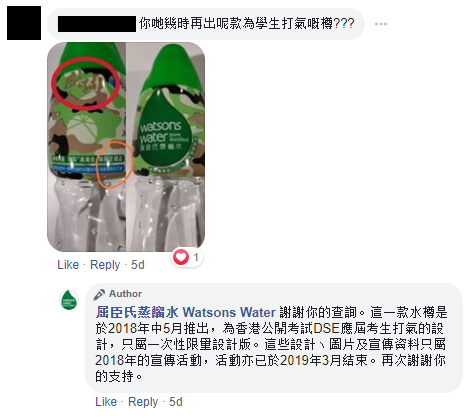This screenshot has width=473, height=420.
Task: Click the Author pen badge icon
Action: [99, 294]
